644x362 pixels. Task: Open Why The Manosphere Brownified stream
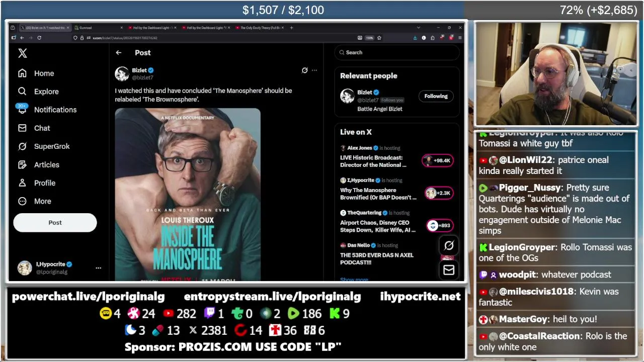pyautogui.click(x=378, y=194)
